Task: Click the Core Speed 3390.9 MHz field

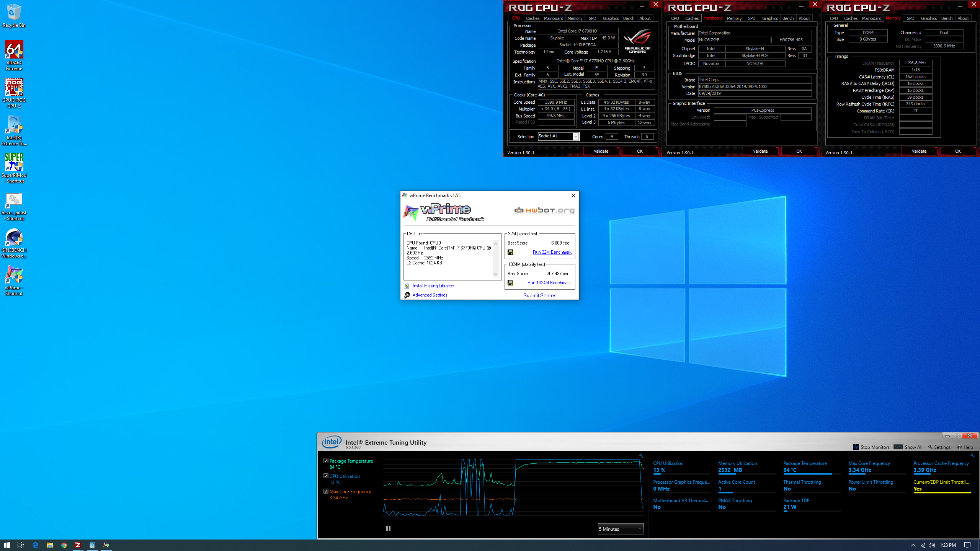Action: tap(556, 102)
